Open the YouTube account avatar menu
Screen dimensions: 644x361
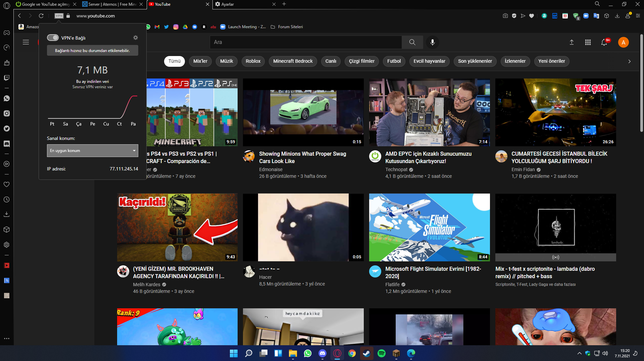624,42
